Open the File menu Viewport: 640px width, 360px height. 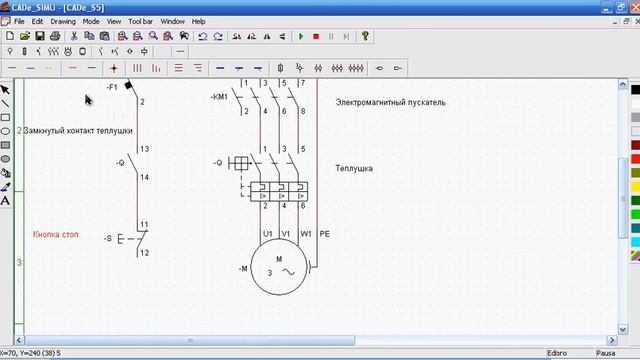point(19,22)
